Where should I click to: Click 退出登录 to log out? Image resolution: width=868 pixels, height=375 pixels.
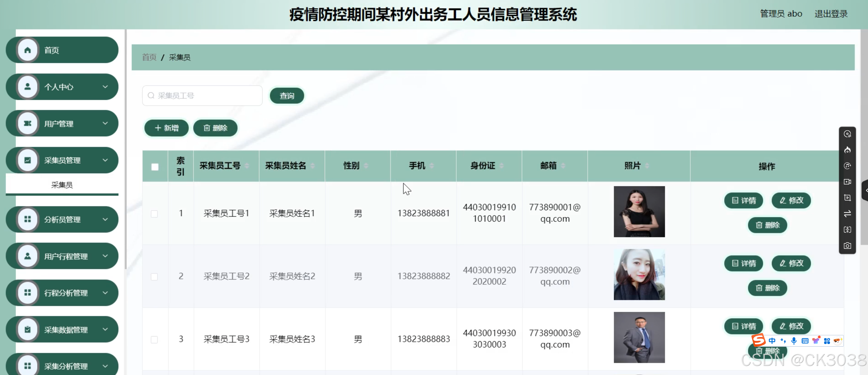tap(831, 14)
